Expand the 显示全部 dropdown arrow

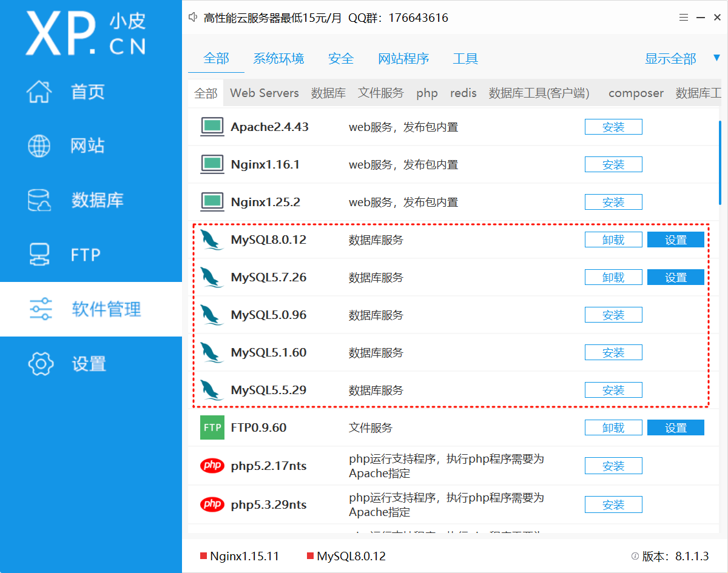click(716, 59)
